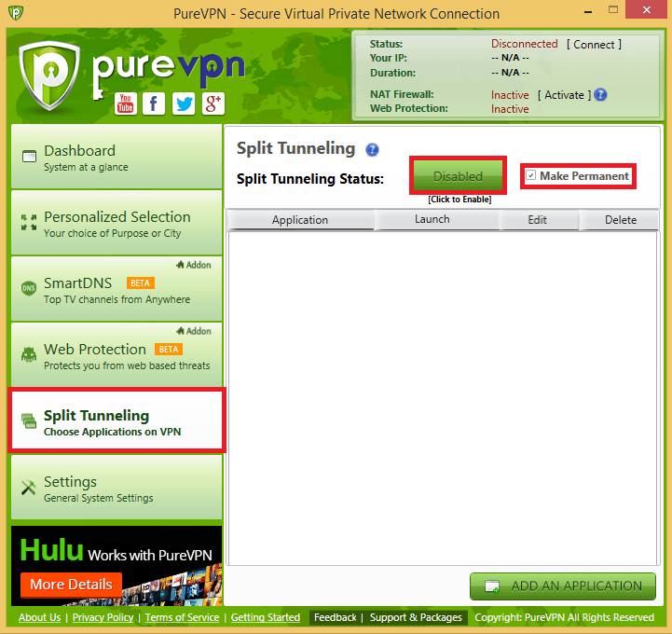Screen dimensions: 672x634
Task: Switch to Personalized Selection tab
Action: coord(117,223)
